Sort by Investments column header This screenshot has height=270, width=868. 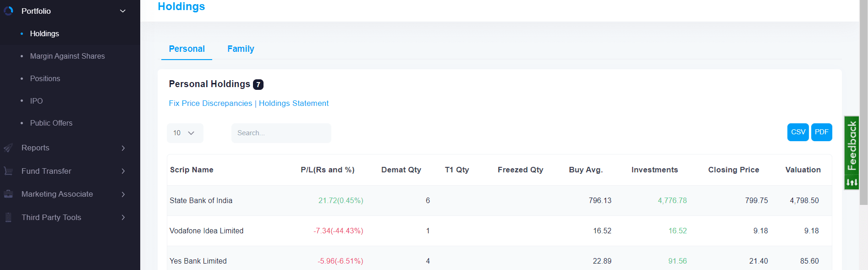point(654,170)
